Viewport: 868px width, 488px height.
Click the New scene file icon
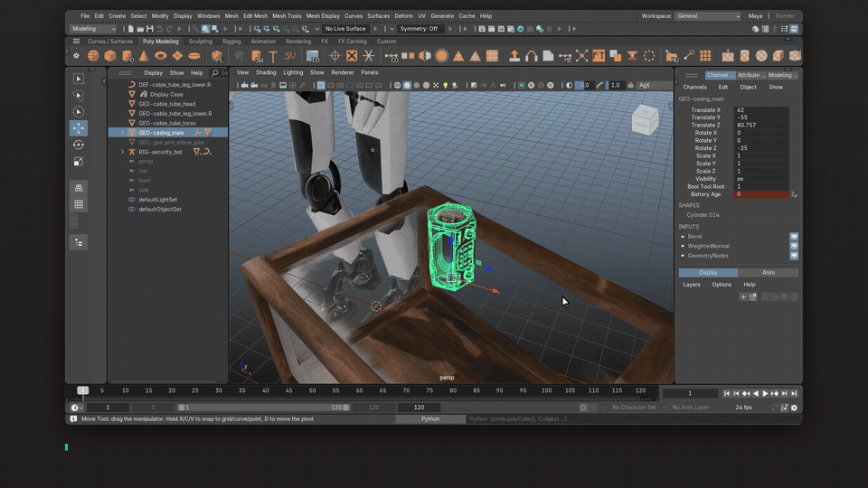pos(130,29)
